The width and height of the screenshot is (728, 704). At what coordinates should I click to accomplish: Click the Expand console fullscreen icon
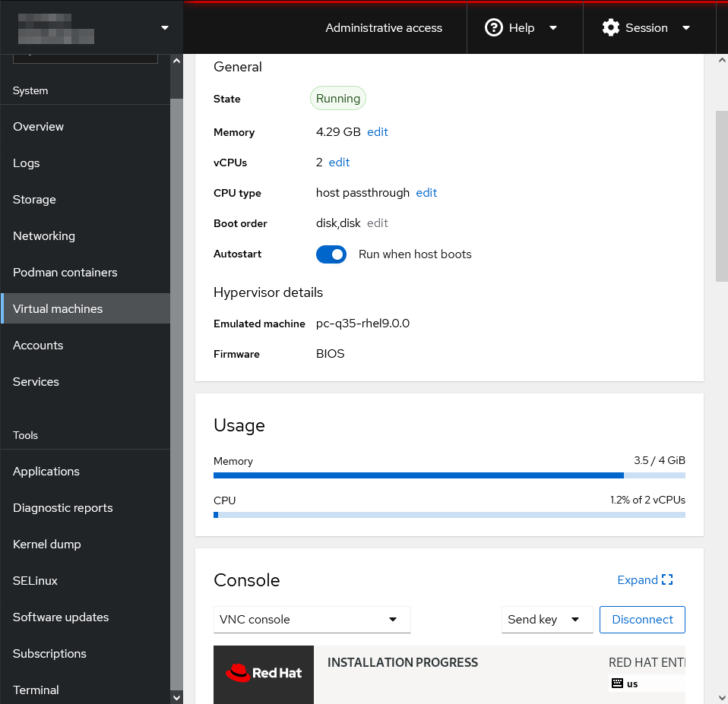pyautogui.click(x=667, y=580)
